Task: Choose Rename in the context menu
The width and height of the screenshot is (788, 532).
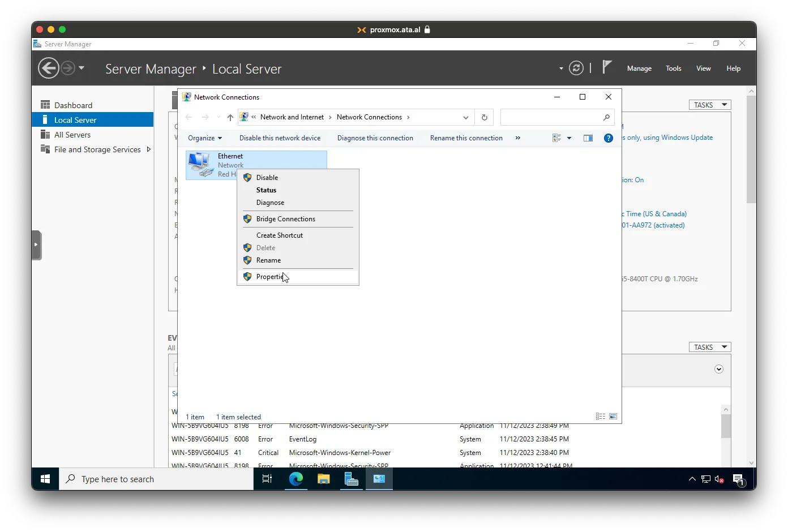Action: [x=298, y=260]
